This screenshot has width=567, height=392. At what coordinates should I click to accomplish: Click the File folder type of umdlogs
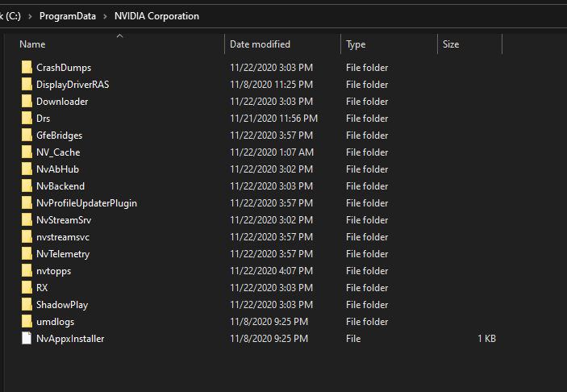pyautogui.click(x=367, y=322)
